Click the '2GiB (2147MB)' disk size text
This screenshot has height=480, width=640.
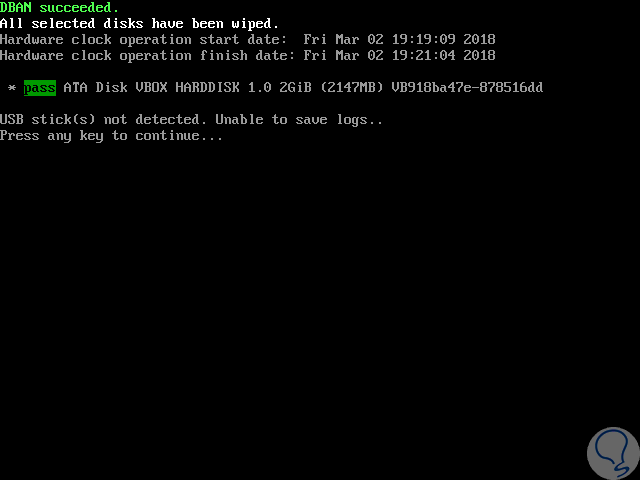coord(331,88)
